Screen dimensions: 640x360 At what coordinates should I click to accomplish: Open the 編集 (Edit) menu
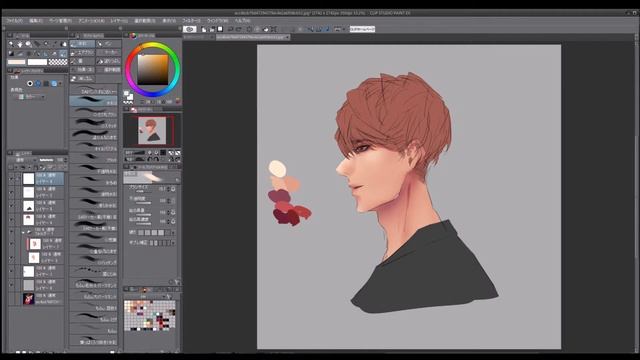click(36, 20)
